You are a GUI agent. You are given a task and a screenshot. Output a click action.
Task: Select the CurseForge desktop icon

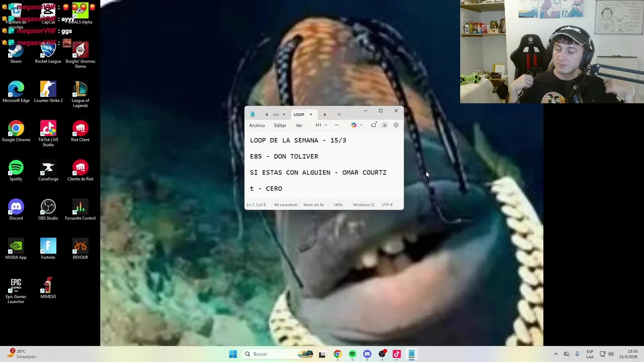[x=48, y=170]
